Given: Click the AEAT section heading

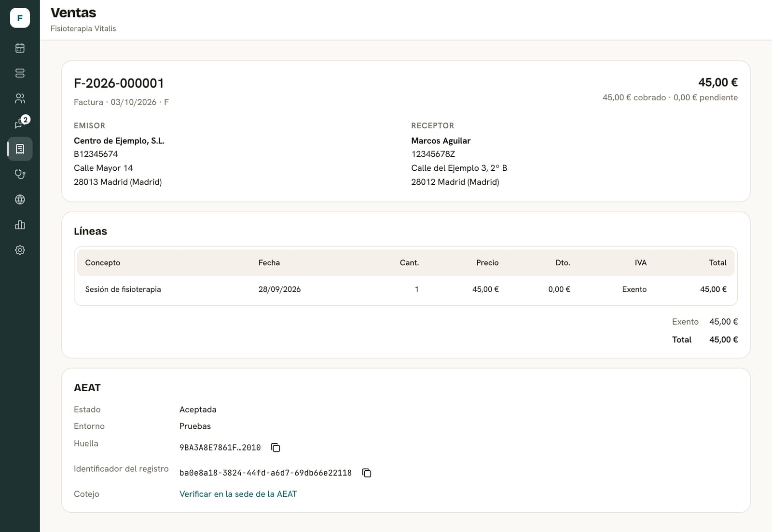Looking at the screenshot, I should [87, 388].
